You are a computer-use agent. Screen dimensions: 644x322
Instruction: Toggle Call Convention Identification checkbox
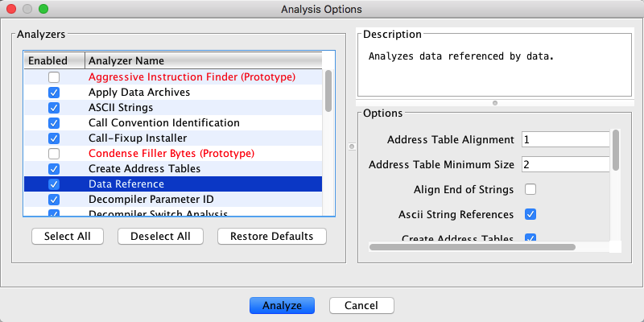point(54,123)
